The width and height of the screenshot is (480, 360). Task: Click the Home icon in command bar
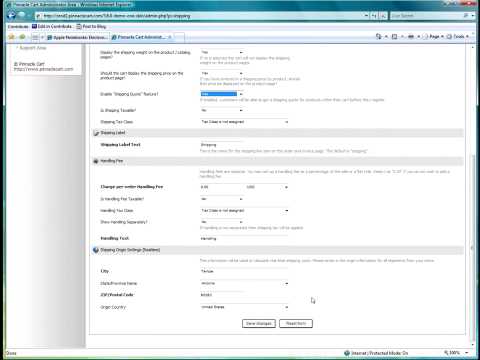[x=378, y=36]
